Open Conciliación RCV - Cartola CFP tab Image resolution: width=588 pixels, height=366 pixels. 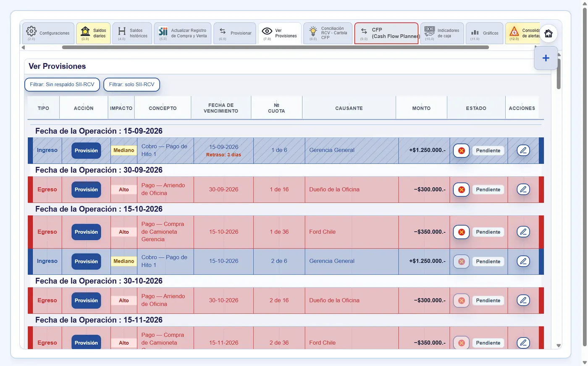point(328,33)
